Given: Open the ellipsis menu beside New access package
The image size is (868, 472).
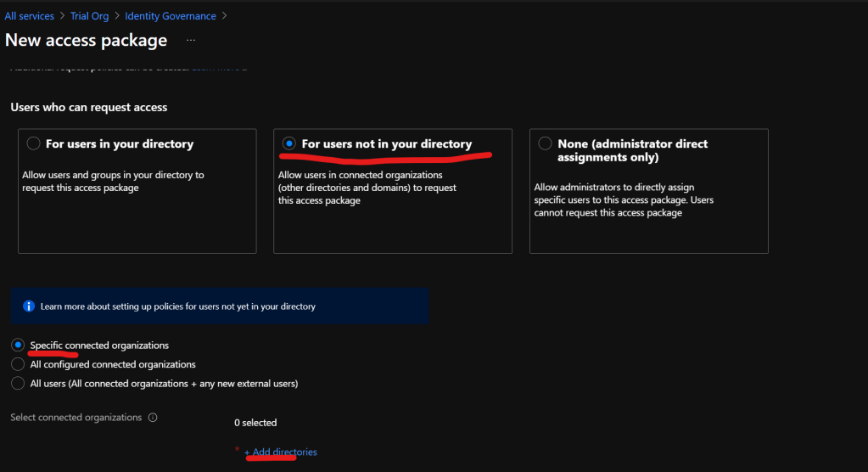Looking at the screenshot, I should click(x=191, y=41).
